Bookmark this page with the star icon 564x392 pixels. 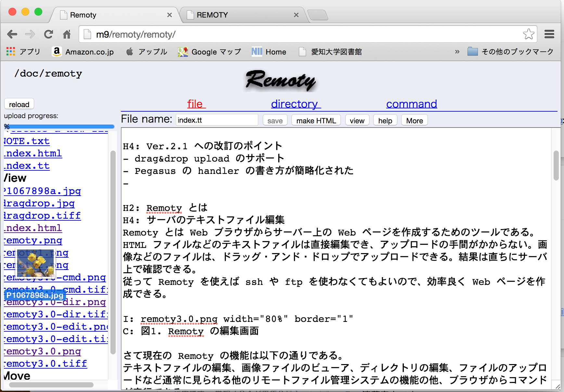(x=529, y=34)
